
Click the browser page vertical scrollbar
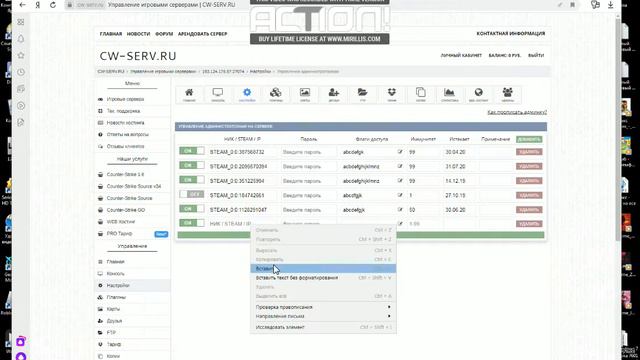pos(618,131)
